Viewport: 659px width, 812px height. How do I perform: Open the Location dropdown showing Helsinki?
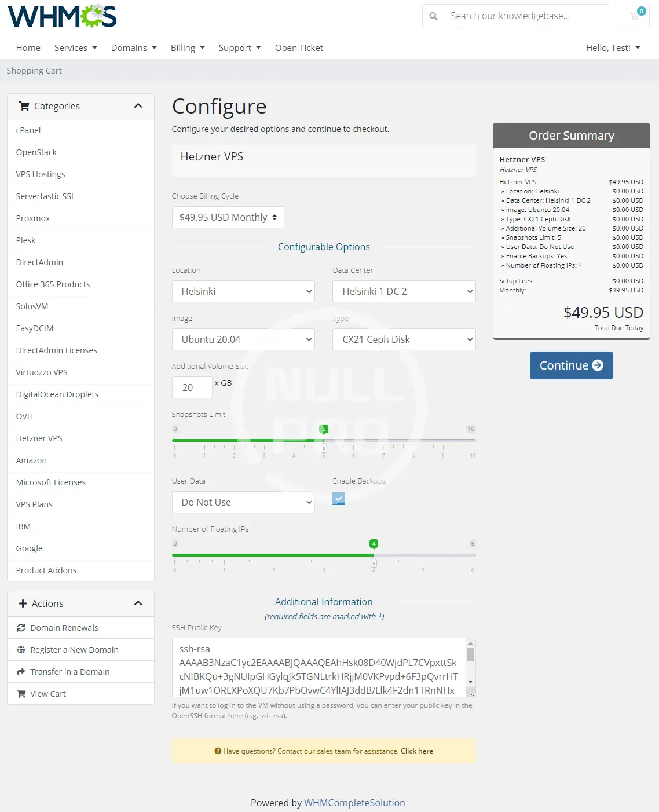243,291
